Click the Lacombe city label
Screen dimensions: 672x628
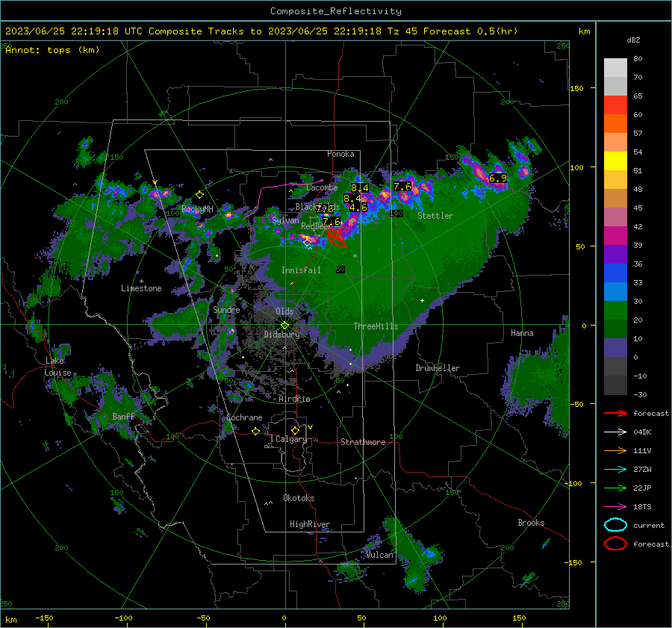(322, 187)
